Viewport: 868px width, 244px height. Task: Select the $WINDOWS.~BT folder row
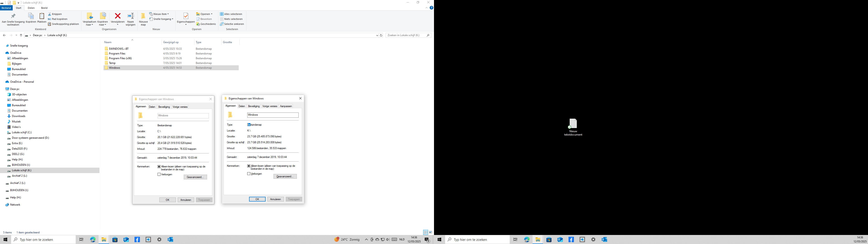pos(171,49)
